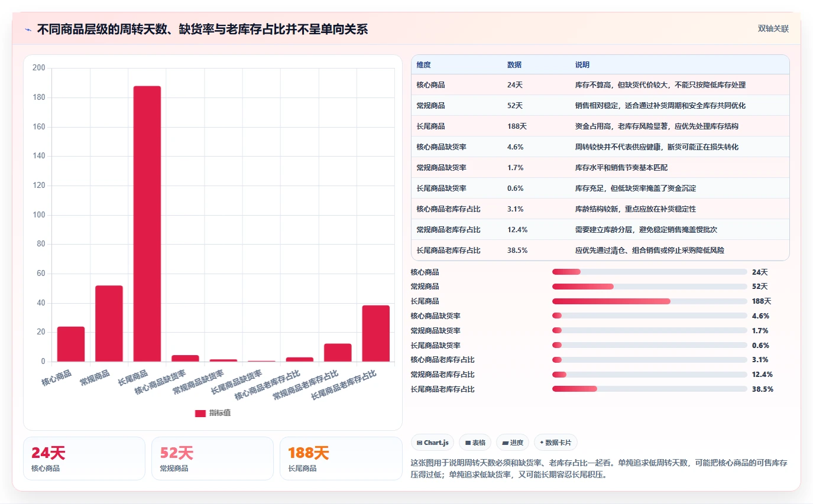Click the 52天 常规商品 summary card

click(x=212, y=459)
